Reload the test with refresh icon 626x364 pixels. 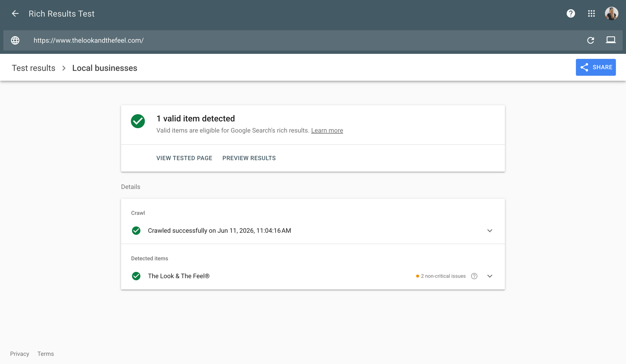[590, 40]
